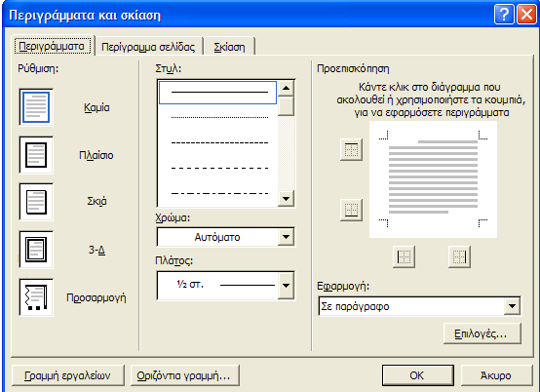The width and height of the screenshot is (540, 392).
Task: Click the style list scrollbar thumb
Action: (286, 106)
